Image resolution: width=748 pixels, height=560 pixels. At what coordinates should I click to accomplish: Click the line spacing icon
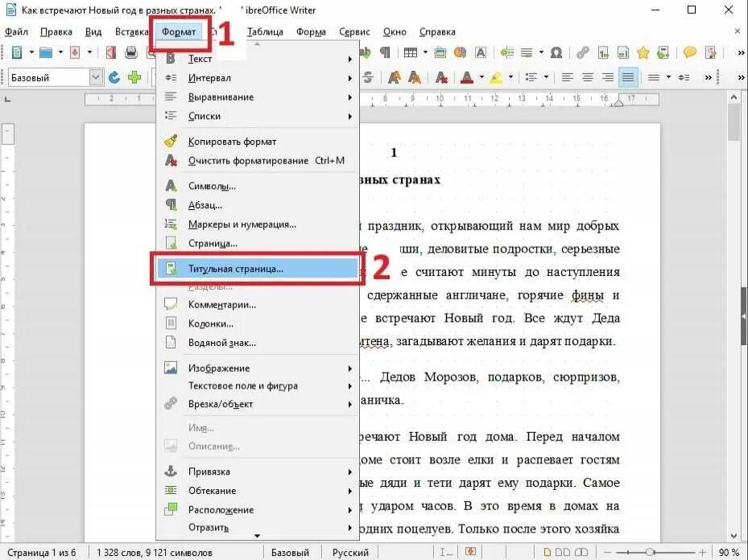click(654, 77)
